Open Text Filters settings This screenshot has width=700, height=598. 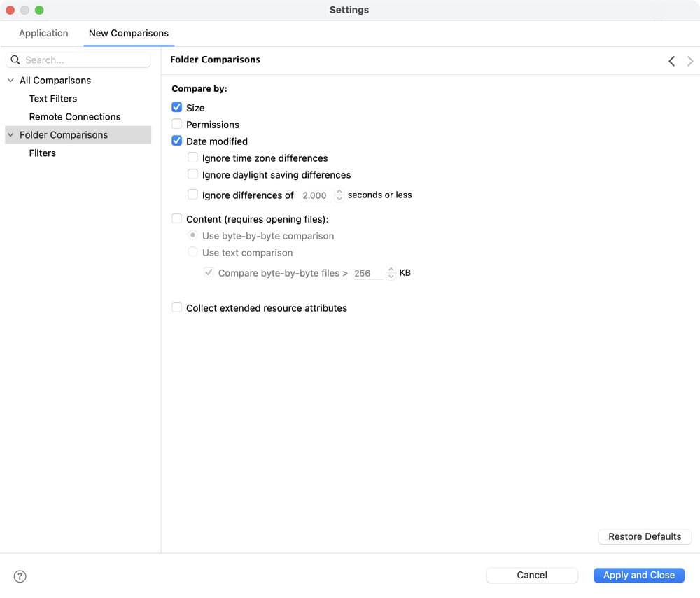point(53,99)
